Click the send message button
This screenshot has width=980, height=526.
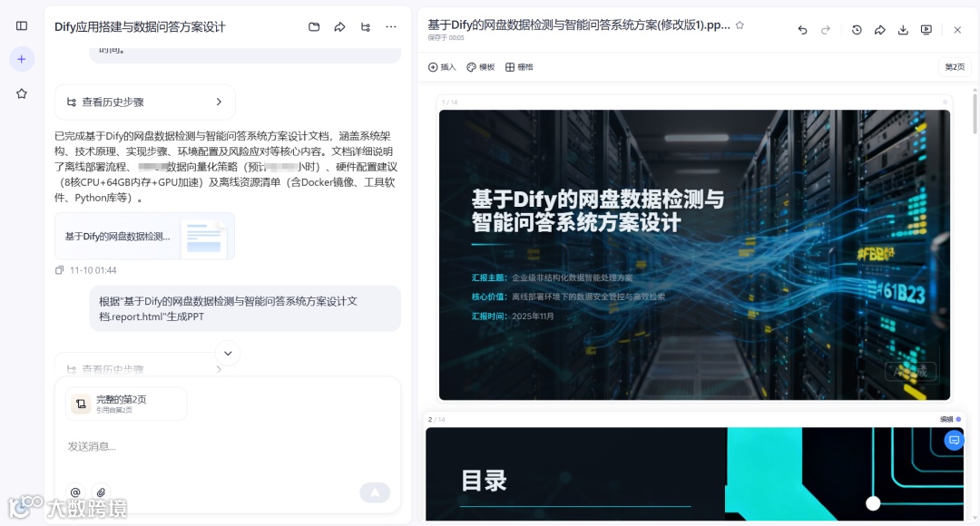[x=375, y=492]
